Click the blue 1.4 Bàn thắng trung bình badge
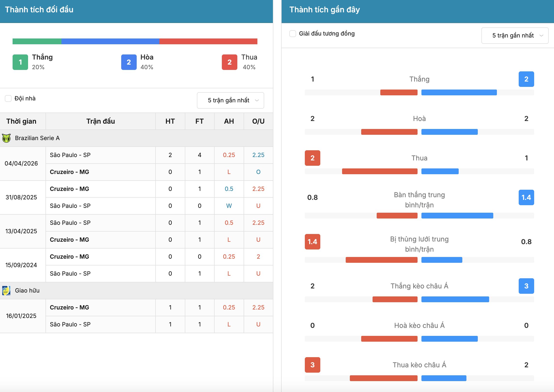This screenshot has width=554, height=392. pos(526,197)
